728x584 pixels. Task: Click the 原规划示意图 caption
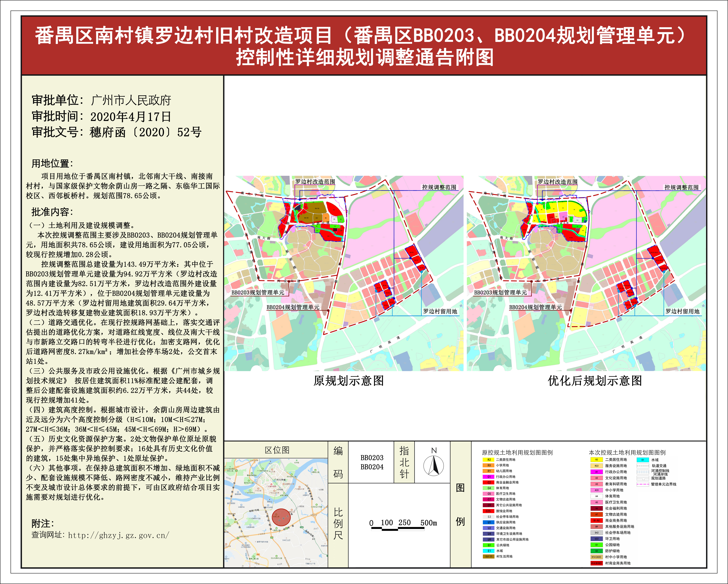[348, 381]
